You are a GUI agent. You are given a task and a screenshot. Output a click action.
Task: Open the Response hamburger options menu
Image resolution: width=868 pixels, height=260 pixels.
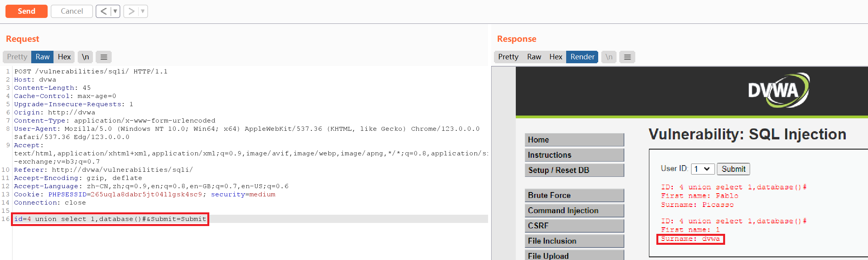[627, 57]
